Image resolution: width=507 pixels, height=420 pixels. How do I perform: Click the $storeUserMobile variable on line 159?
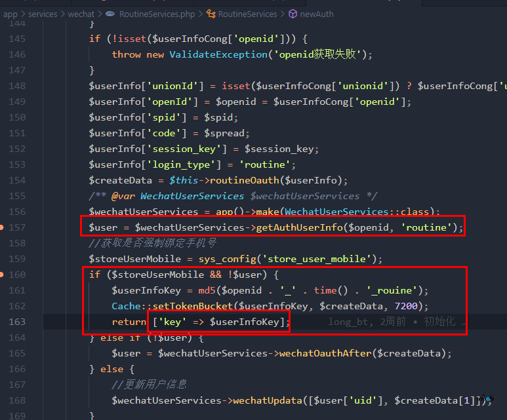tap(135, 259)
